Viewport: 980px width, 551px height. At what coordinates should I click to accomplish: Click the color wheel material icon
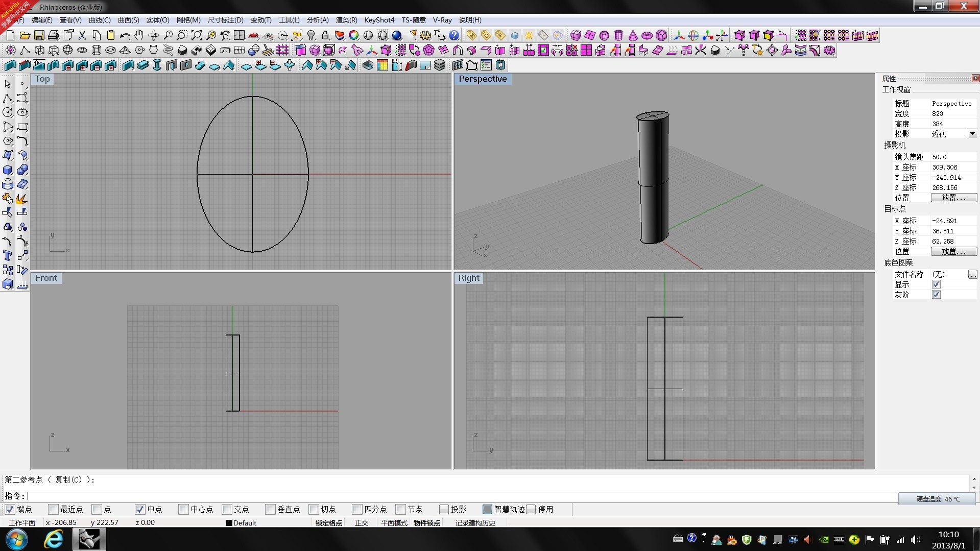(x=354, y=35)
